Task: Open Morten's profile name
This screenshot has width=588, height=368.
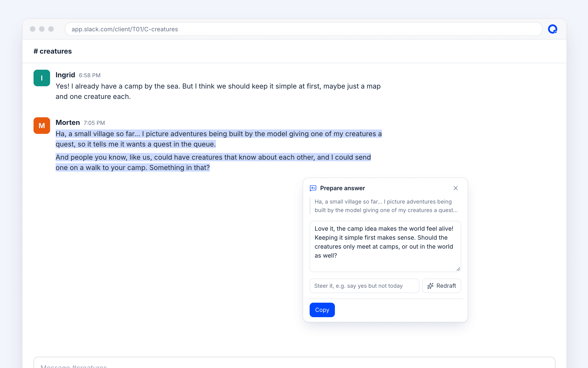Action: 68,122
